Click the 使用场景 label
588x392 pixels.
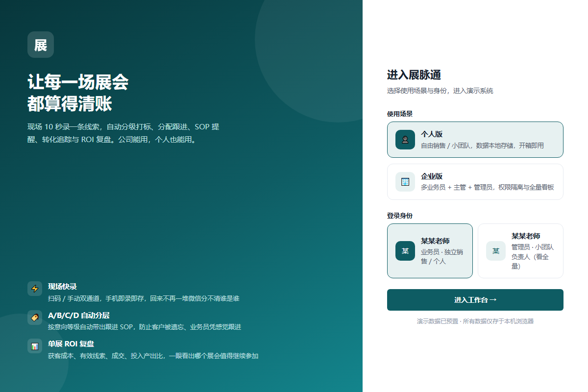click(x=400, y=114)
